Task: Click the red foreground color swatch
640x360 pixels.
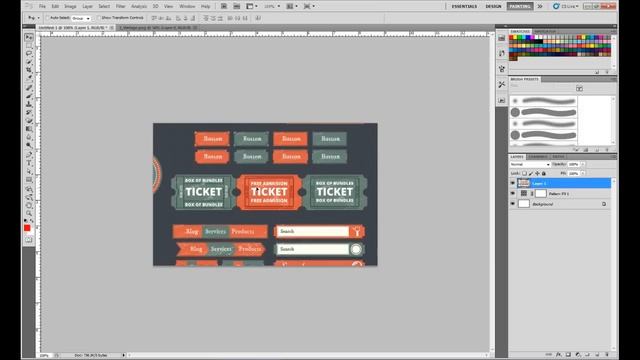Action: pyautogui.click(x=27, y=228)
